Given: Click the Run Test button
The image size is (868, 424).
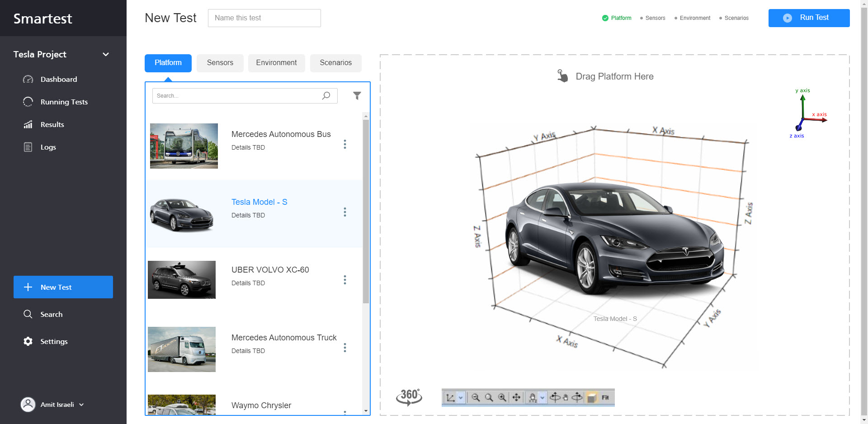Looking at the screenshot, I should point(809,18).
